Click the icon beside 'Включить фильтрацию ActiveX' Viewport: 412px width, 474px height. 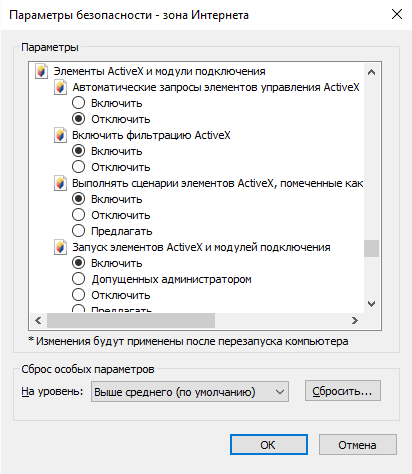[x=60, y=135]
